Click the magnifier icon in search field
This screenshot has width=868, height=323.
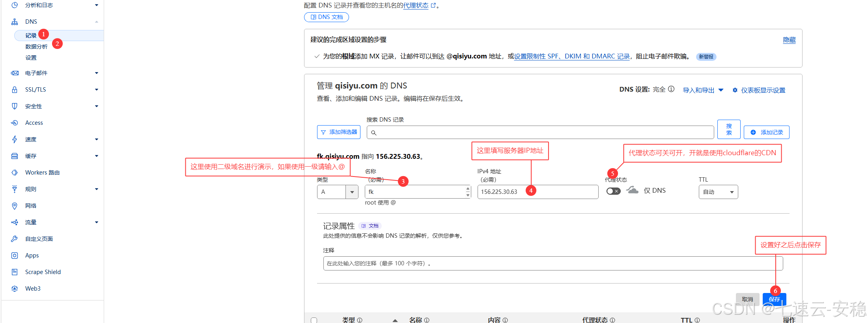(x=374, y=133)
